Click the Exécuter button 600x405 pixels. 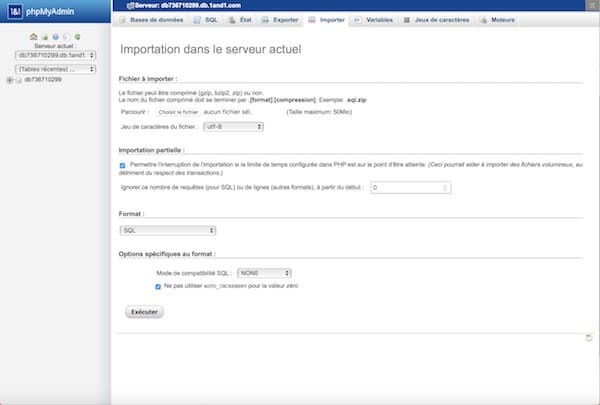pyautogui.click(x=145, y=312)
